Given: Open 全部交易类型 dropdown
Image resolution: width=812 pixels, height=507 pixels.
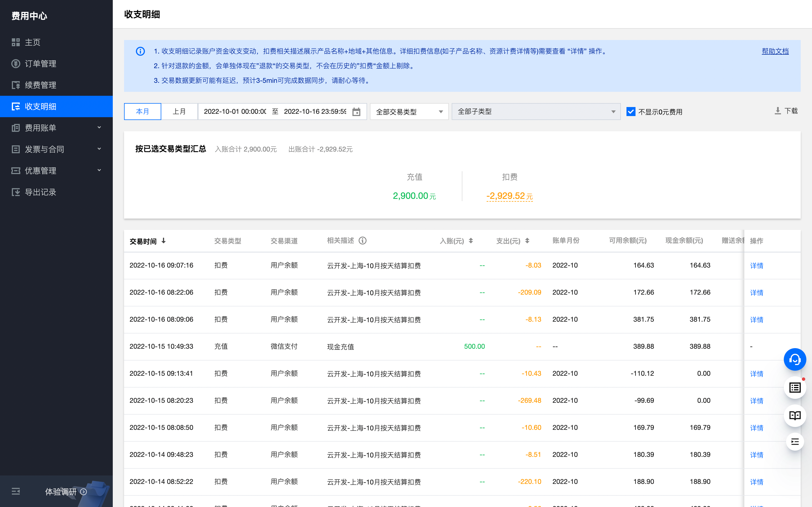Looking at the screenshot, I should 409,112.
